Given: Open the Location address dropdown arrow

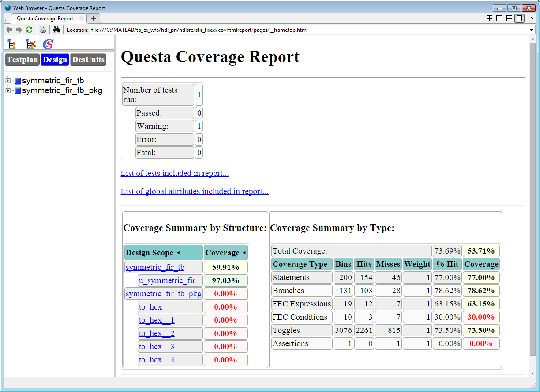Looking at the screenshot, I should pyautogui.click(x=531, y=30).
